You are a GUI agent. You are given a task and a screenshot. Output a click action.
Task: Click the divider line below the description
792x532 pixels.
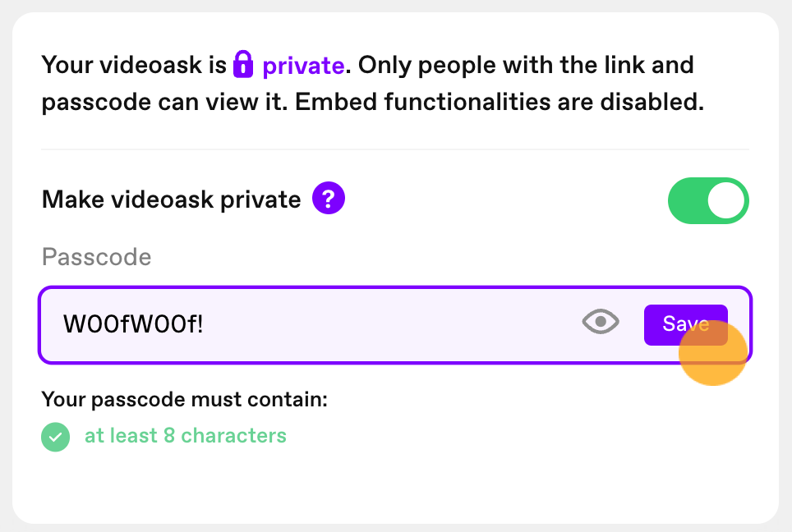pyautogui.click(x=395, y=149)
